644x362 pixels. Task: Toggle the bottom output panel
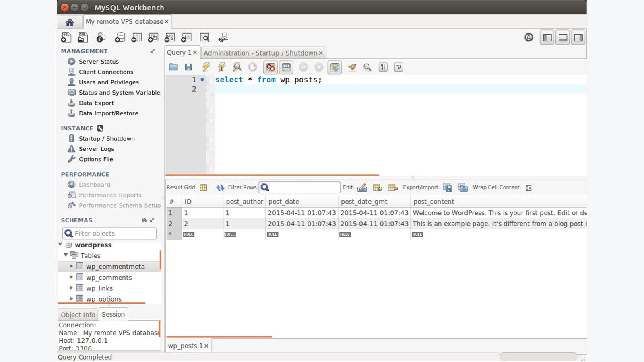click(563, 38)
